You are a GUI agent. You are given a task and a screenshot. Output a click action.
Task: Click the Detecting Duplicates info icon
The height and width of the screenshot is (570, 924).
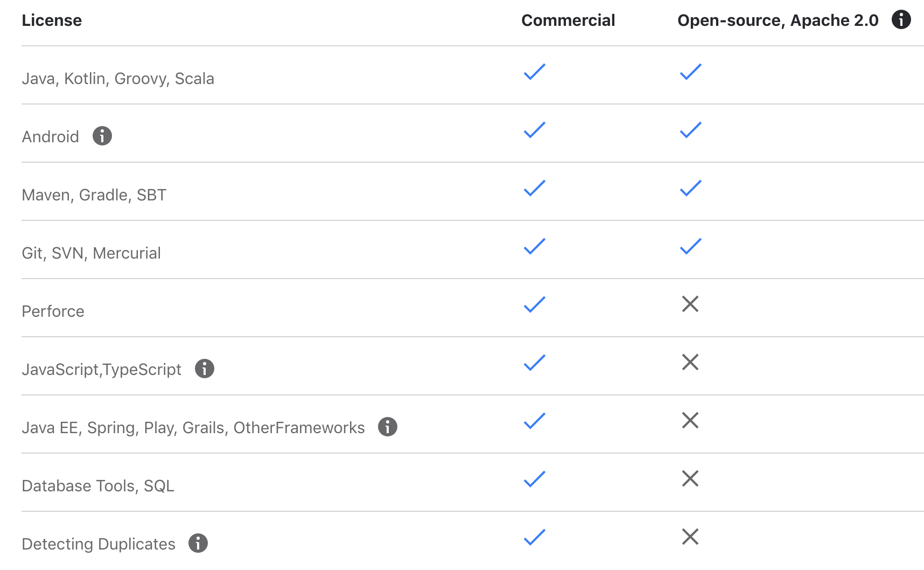point(198,543)
